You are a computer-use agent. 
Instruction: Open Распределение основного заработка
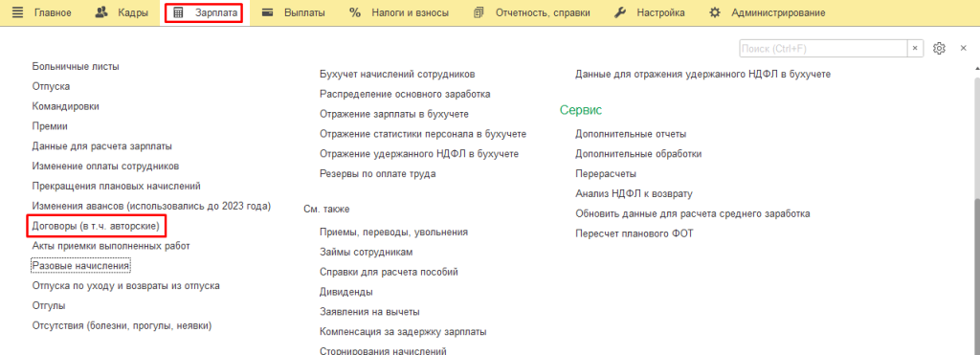click(405, 95)
